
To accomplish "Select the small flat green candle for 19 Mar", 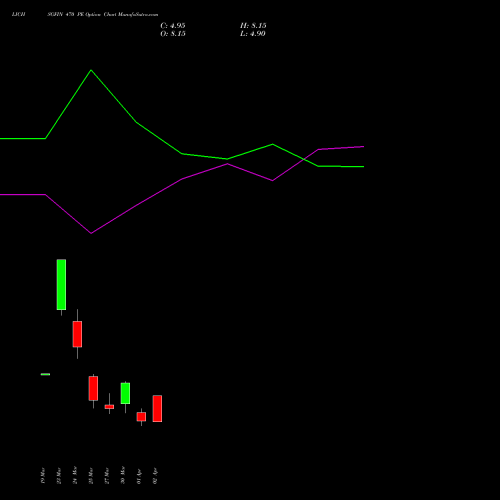I will coord(45,374).
